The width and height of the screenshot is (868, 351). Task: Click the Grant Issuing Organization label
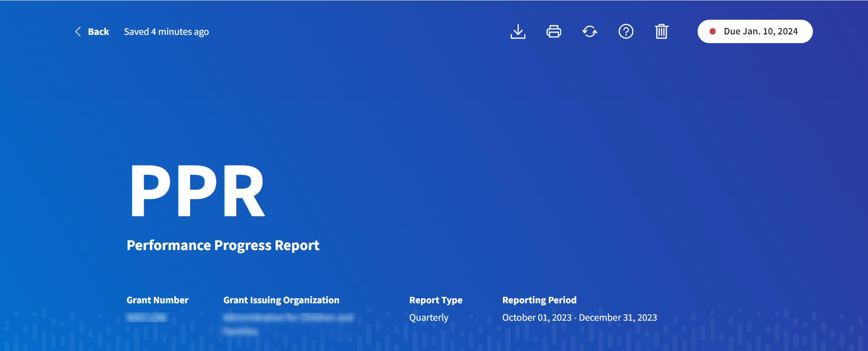click(281, 300)
